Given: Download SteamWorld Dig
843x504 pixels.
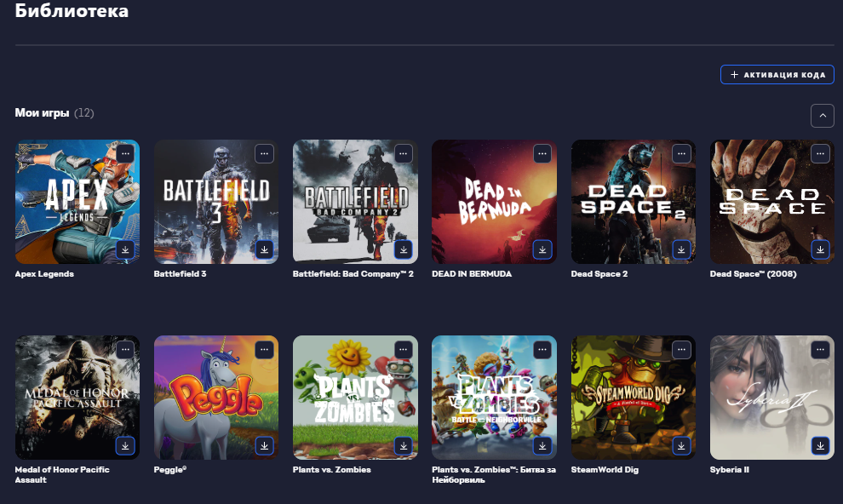Looking at the screenshot, I should click(x=681, y=446).
